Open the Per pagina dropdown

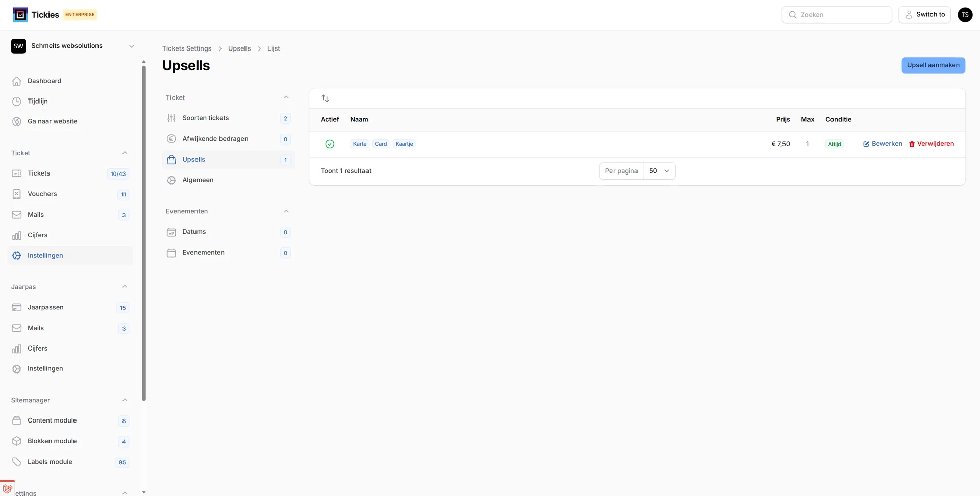pyautogui.click(x=658, y=171)
